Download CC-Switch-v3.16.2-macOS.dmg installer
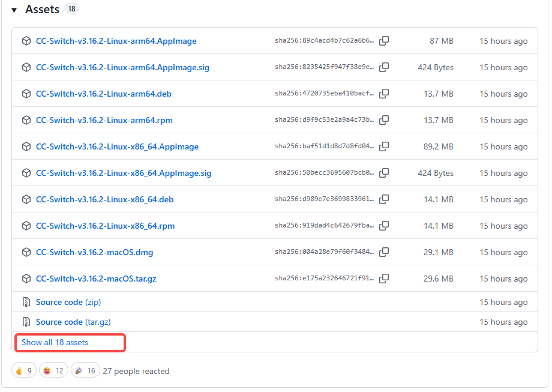 point(94,252)
